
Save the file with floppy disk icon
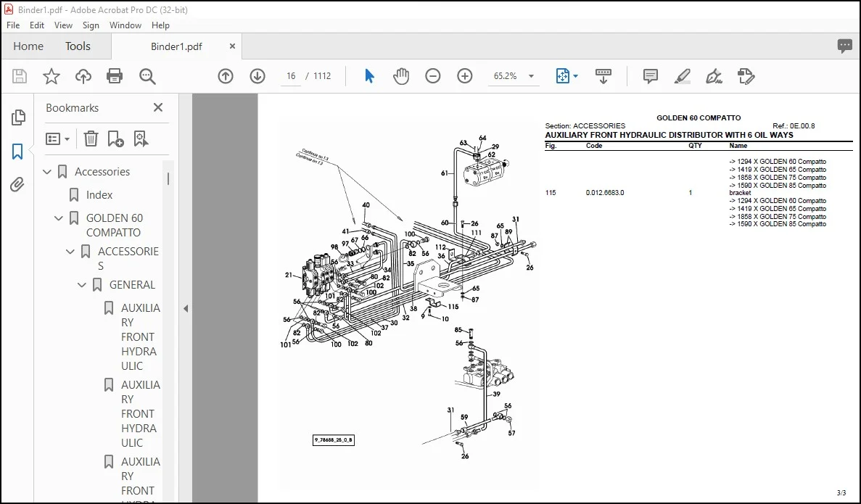pos(20,76)
